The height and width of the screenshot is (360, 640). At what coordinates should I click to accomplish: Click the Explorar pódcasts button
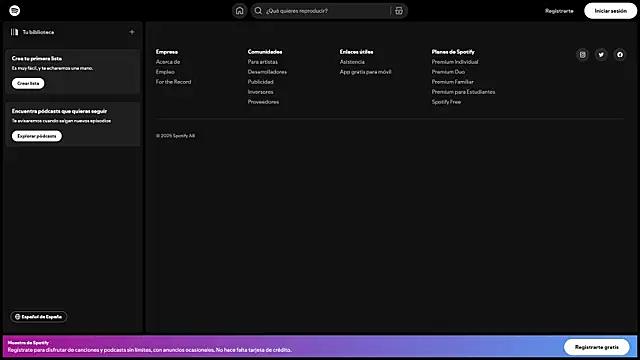(37, 136)
